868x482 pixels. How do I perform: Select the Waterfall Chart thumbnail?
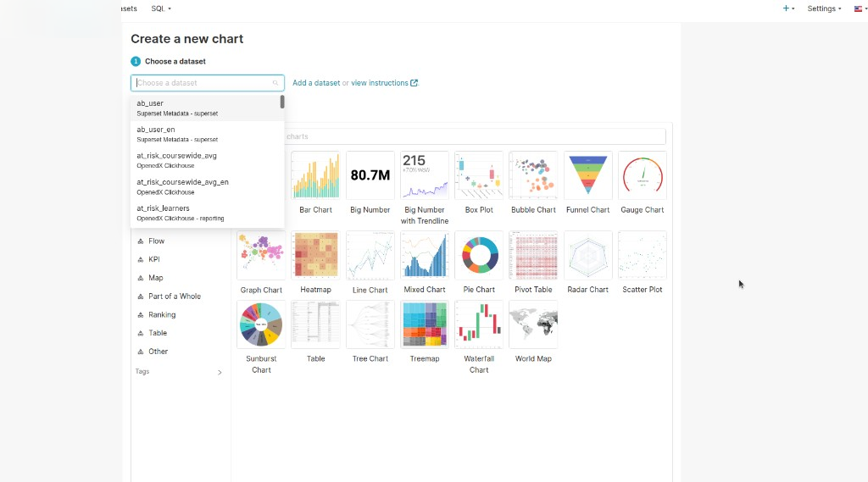pyautogui.click(x=479, y=324)
